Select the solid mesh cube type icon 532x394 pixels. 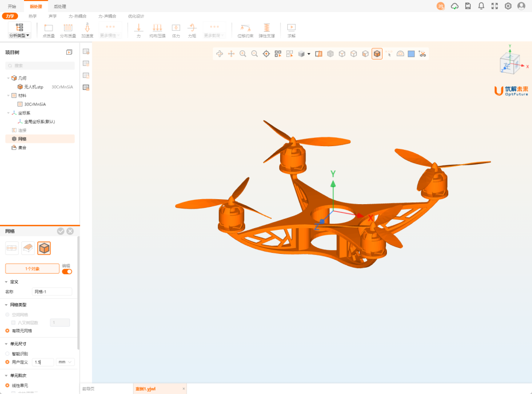pyautogui.click(x=44, y=248)
